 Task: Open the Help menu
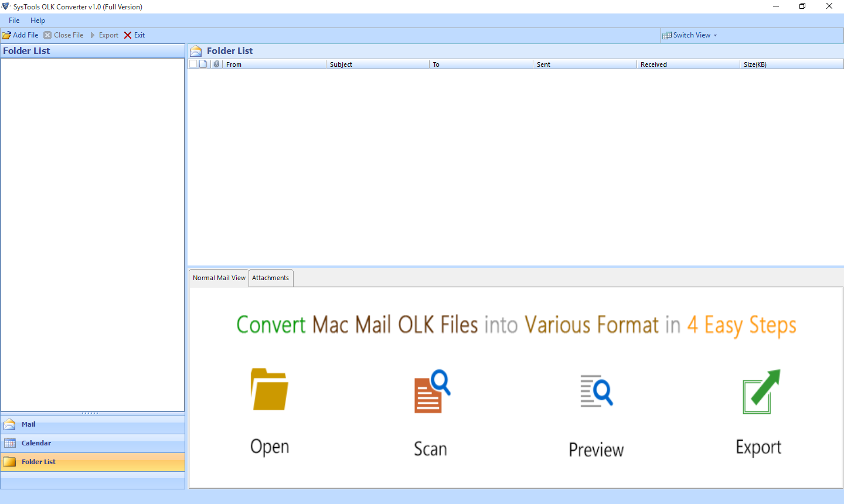(x=38, y=21)
